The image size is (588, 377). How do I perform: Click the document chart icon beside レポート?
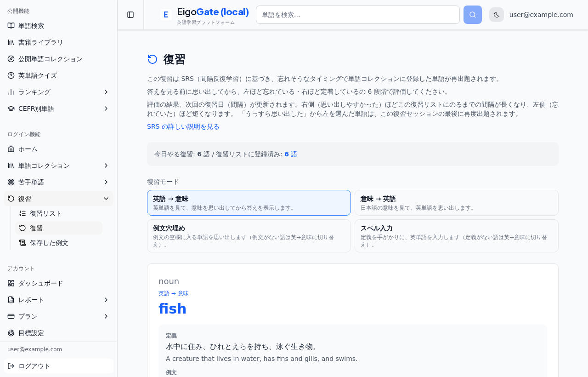(11, 300)
